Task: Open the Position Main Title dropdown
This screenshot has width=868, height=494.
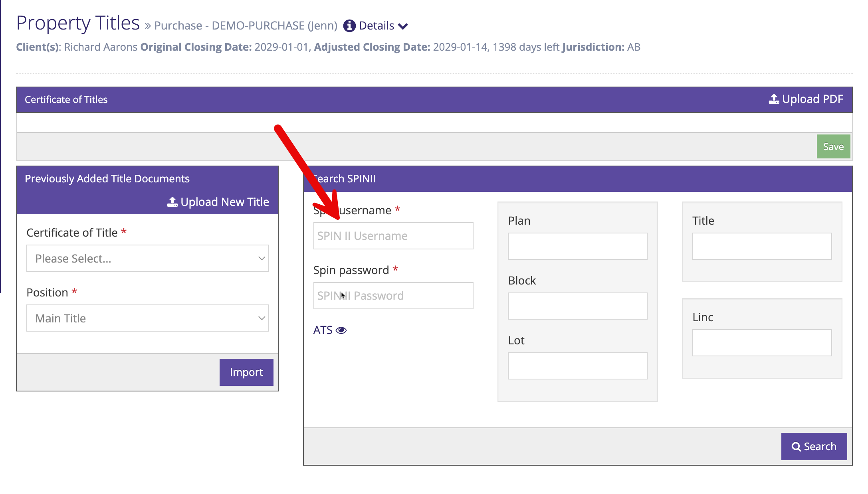Action: tap(147, 318)
